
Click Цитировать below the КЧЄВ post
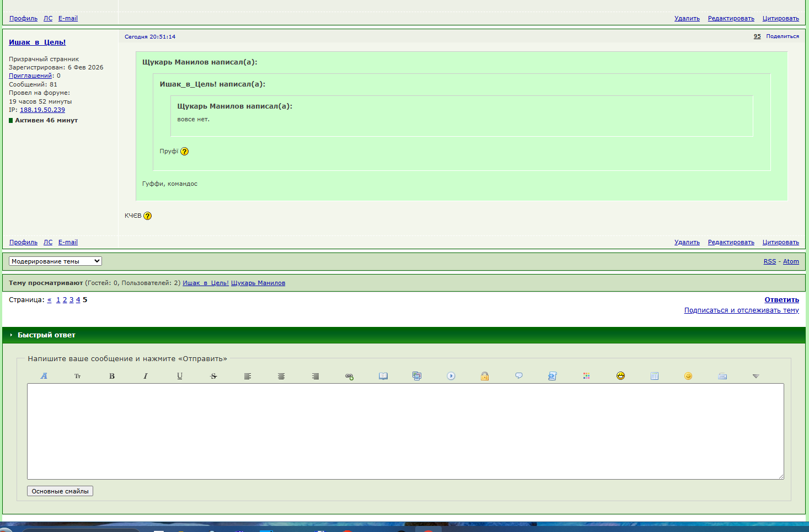(780, 242)
